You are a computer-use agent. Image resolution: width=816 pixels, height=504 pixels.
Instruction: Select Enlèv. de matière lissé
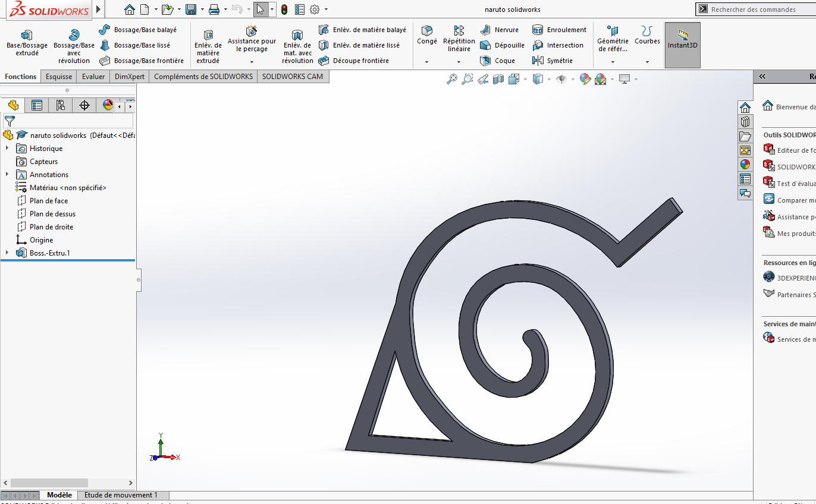click(x=359, y=45)
